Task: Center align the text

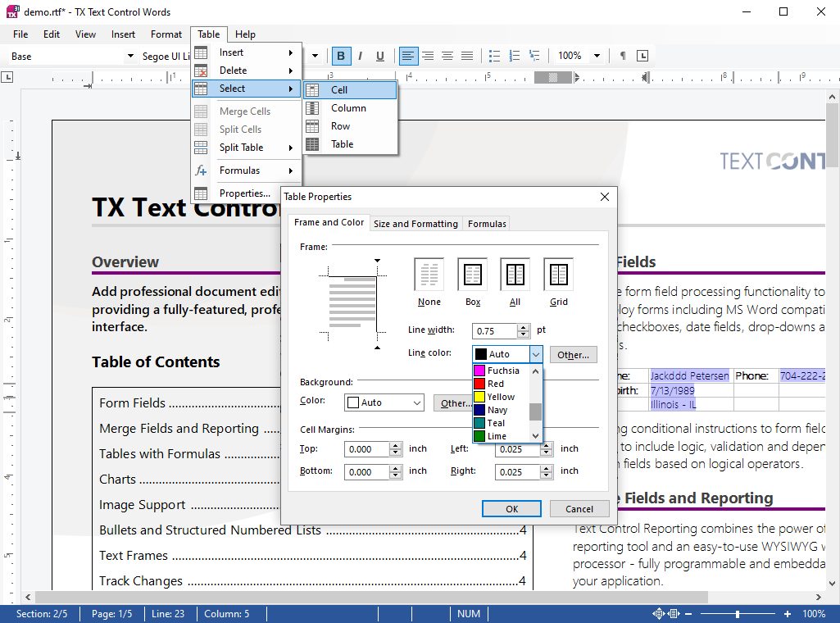Action: click(427, 56)
